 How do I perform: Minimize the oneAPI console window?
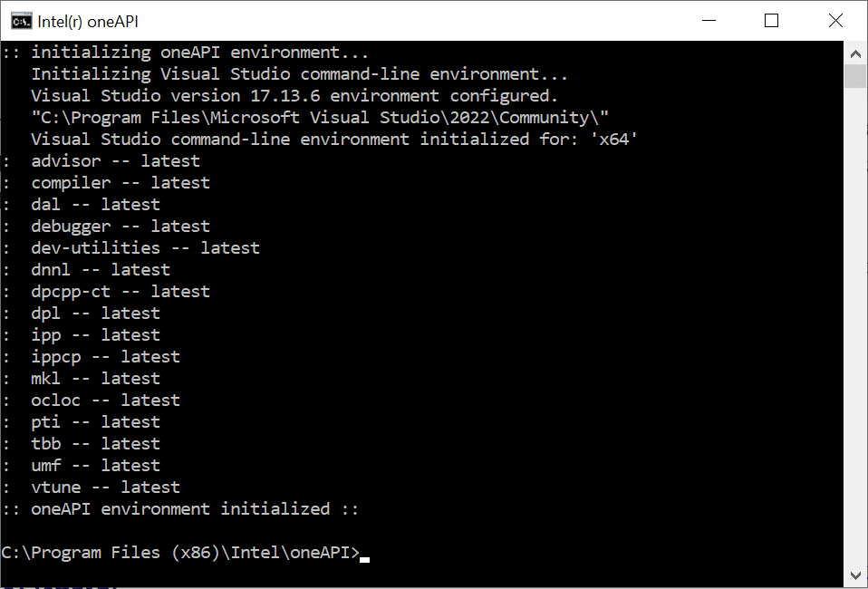(709, 21)
